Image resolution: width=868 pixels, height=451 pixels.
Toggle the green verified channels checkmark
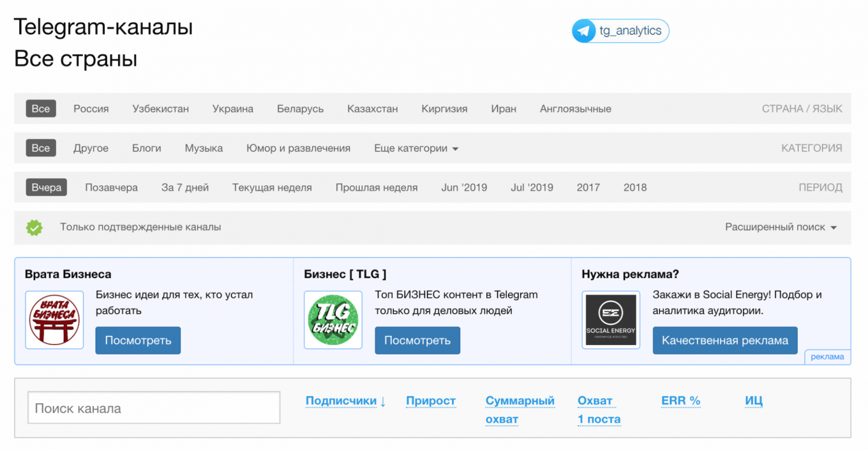[x=34, y=227]
